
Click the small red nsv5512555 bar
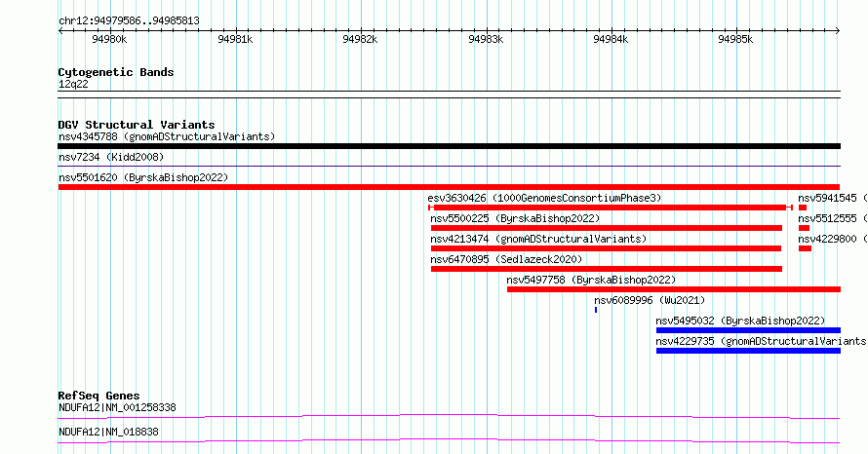point(805,228)
